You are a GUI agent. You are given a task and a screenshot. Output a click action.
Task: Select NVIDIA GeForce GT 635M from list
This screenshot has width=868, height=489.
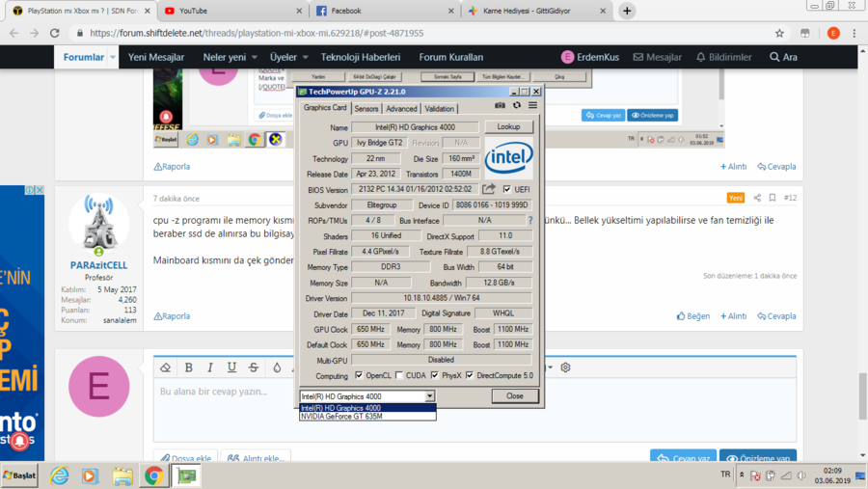point(367,417)
